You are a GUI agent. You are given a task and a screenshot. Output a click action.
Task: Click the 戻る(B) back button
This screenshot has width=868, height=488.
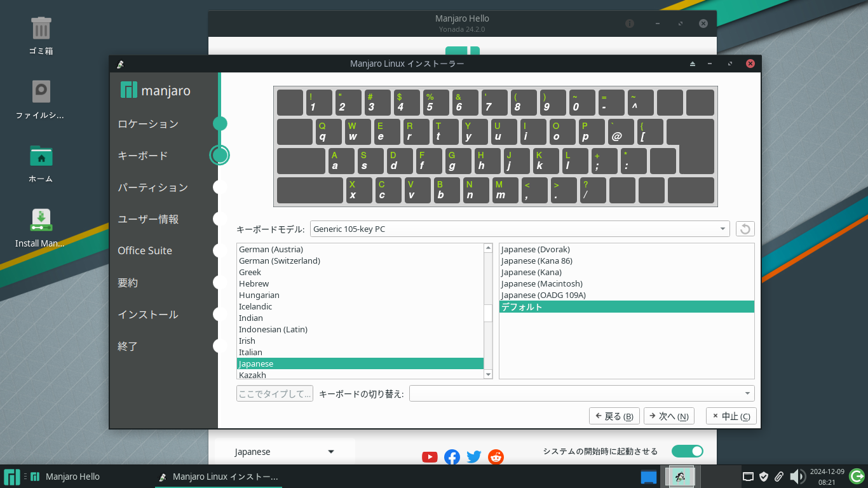(x=614, y=416)
